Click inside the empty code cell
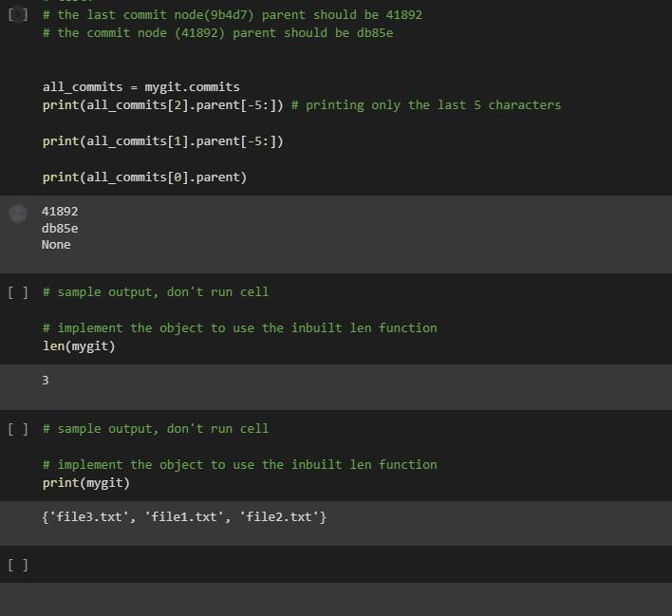This screenshot has height=616, width=672. tap(343, 565)
